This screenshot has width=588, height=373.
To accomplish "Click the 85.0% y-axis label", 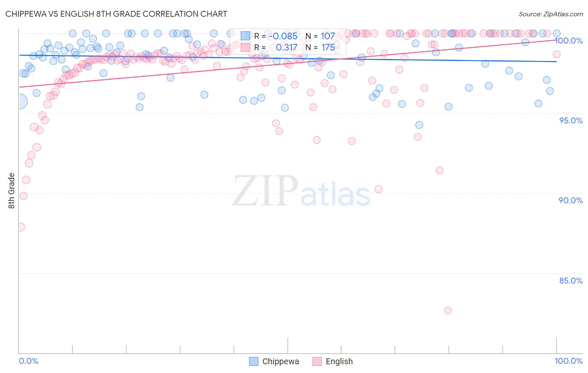I will coord(571,281).
